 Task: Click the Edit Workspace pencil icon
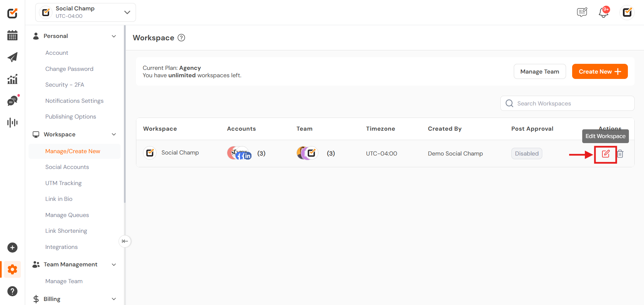pyautogui.click(x=605, y=154)
